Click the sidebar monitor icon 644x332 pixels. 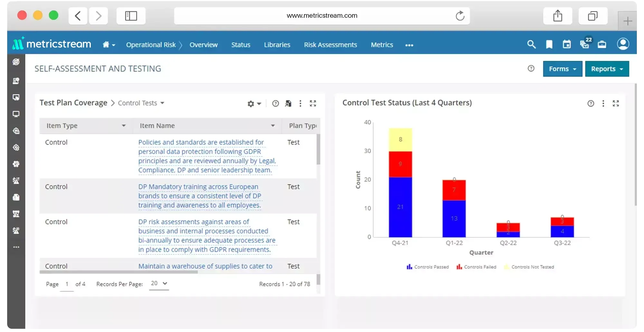(16, 114)
